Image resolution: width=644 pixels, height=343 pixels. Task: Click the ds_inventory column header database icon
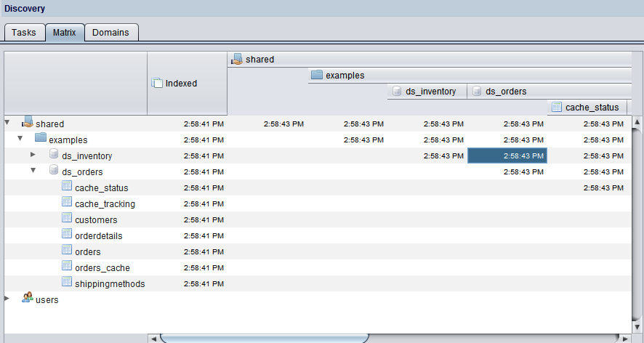coord(397,91)
